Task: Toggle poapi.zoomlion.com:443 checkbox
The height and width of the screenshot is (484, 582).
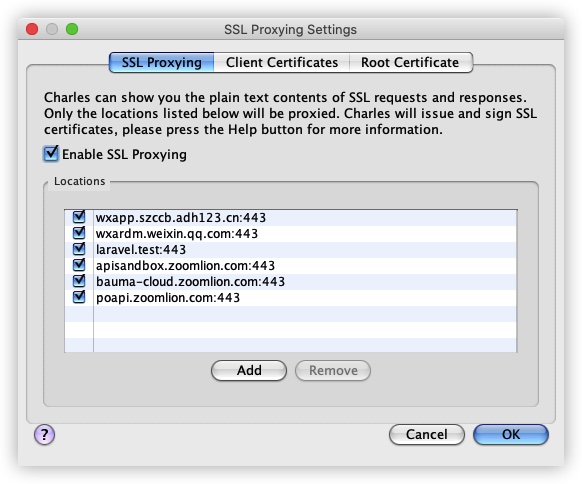Action: coord(79,297)
